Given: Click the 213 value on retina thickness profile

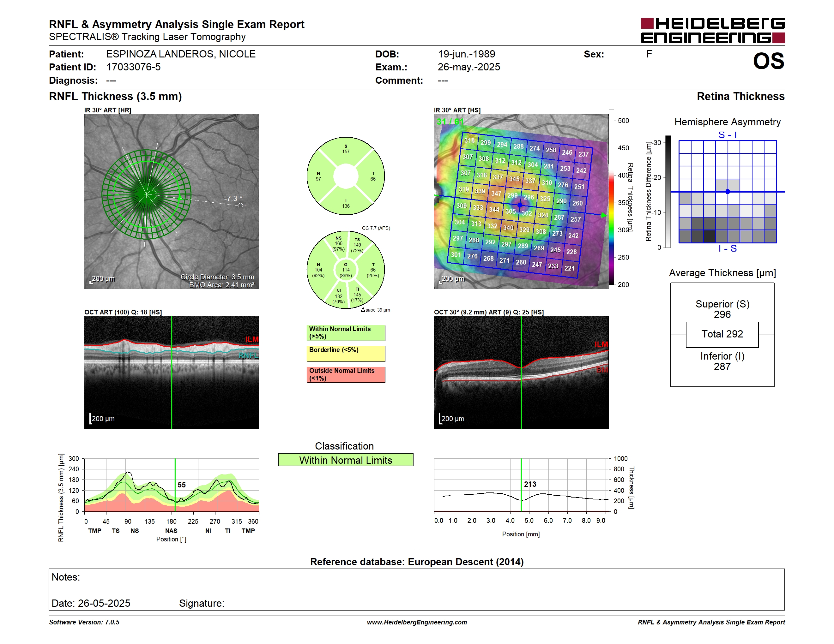Looking at the screenshot, I should (530, 484).
